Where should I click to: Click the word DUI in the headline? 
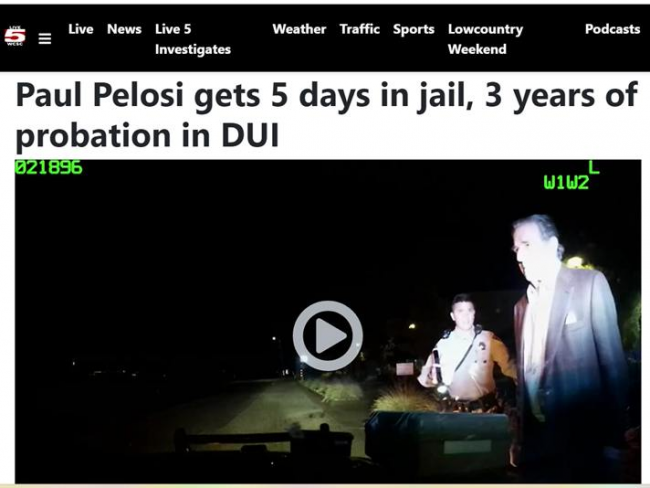[x=250, y=136]
